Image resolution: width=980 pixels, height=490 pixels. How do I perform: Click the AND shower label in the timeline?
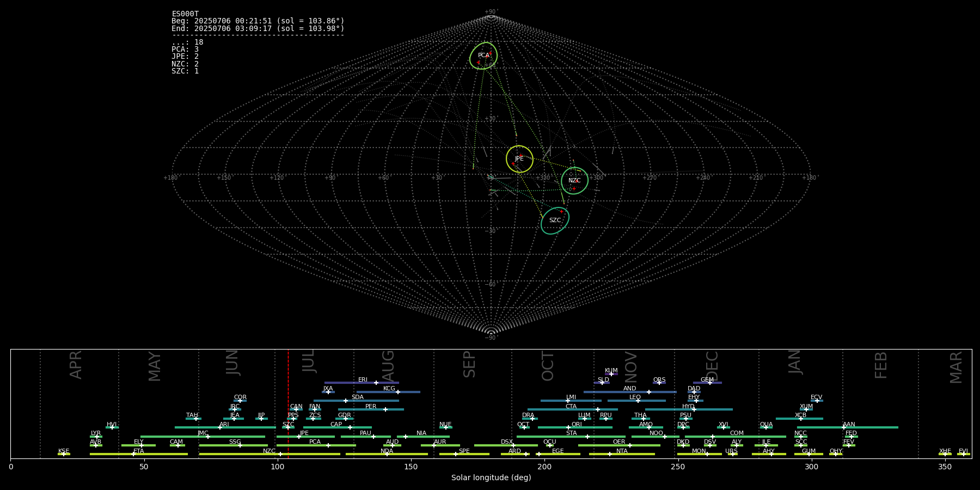pos(629,388)
